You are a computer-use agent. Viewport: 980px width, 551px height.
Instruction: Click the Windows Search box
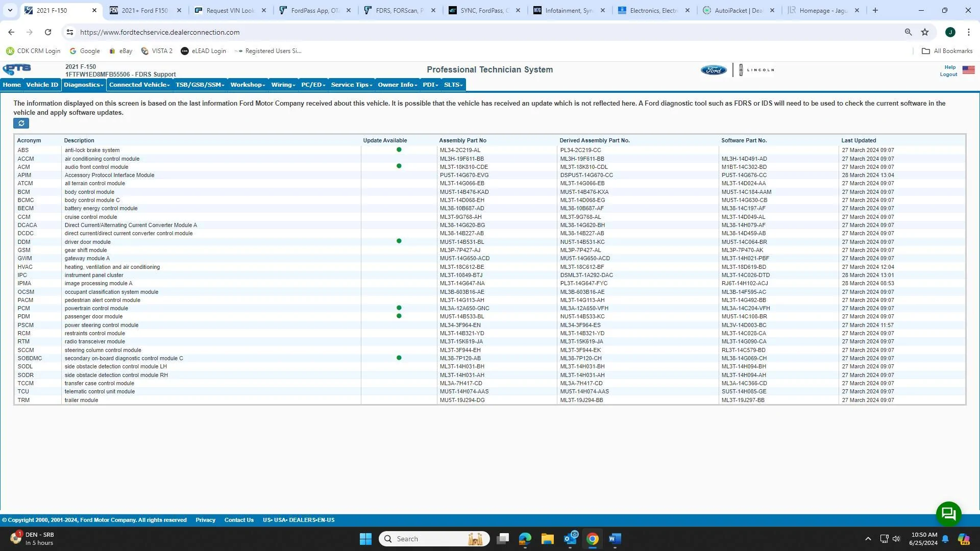coord(434,539)
